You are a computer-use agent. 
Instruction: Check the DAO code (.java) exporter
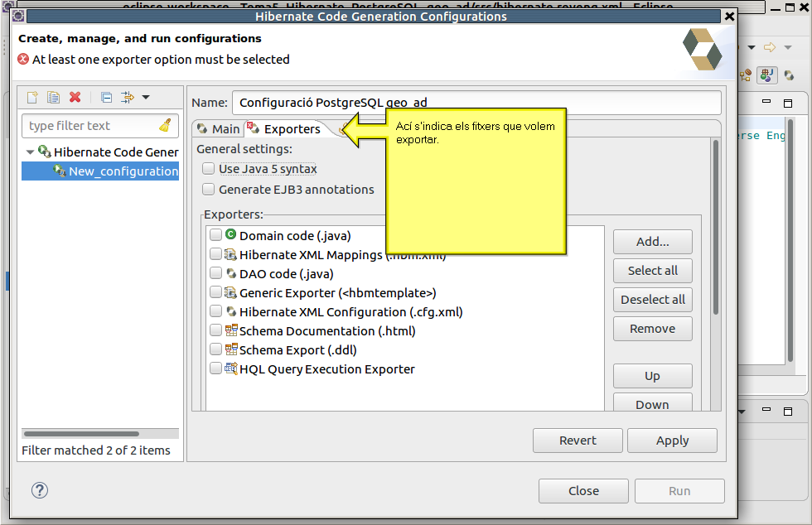(215, 273)
